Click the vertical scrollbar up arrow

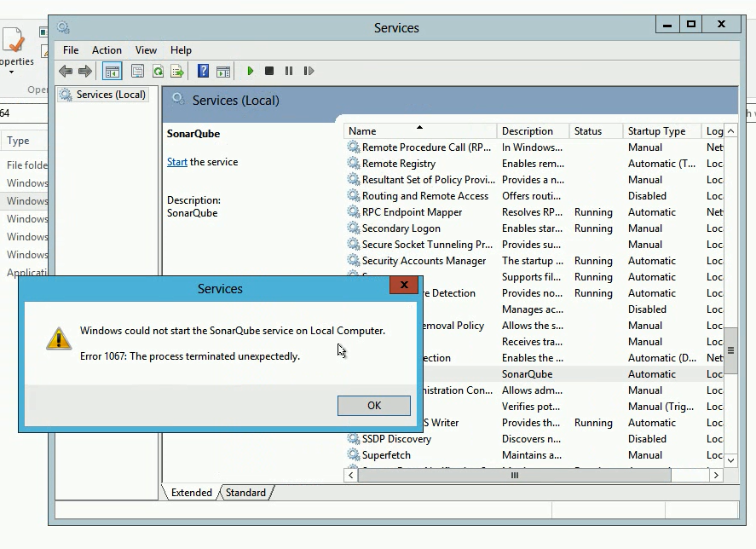731,131
